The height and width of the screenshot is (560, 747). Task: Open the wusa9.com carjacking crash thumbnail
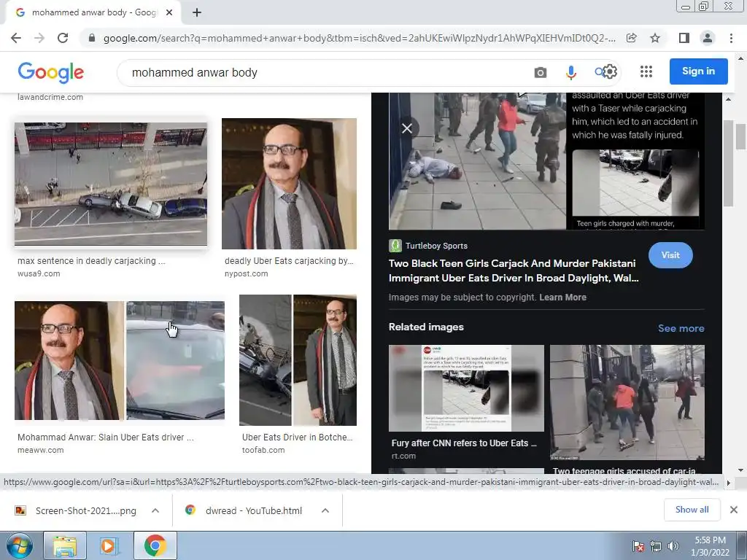tap(111, 184)
